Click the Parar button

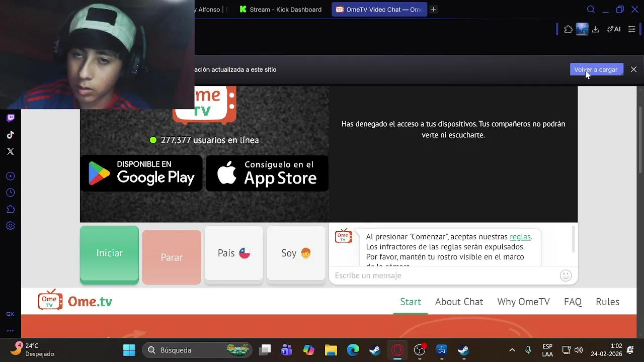pos(172,257)
